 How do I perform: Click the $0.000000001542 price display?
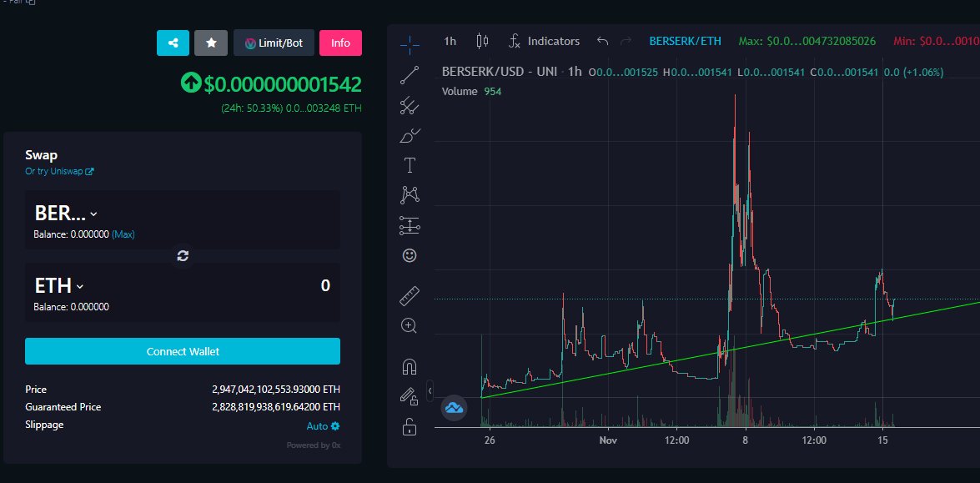pos(283,84)
